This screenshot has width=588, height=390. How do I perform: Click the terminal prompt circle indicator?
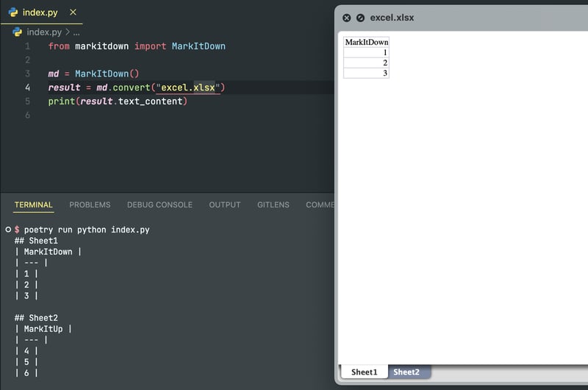pos(8,230)
